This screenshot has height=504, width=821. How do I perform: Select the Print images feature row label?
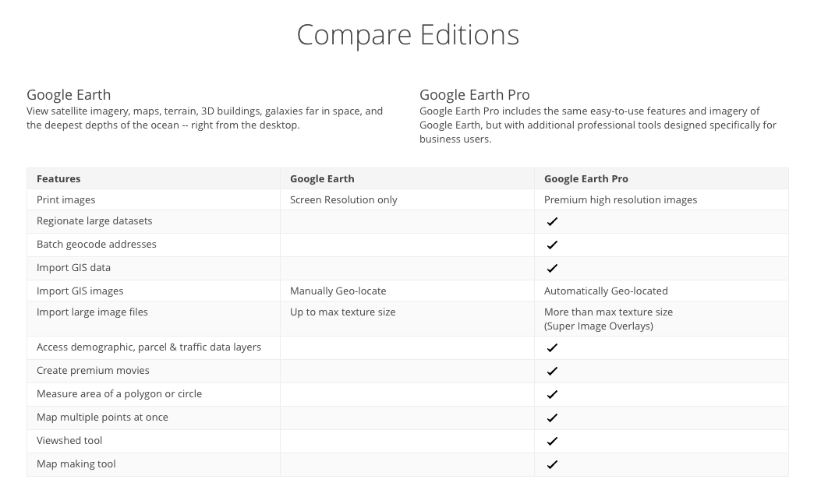[x=66, y=200]
